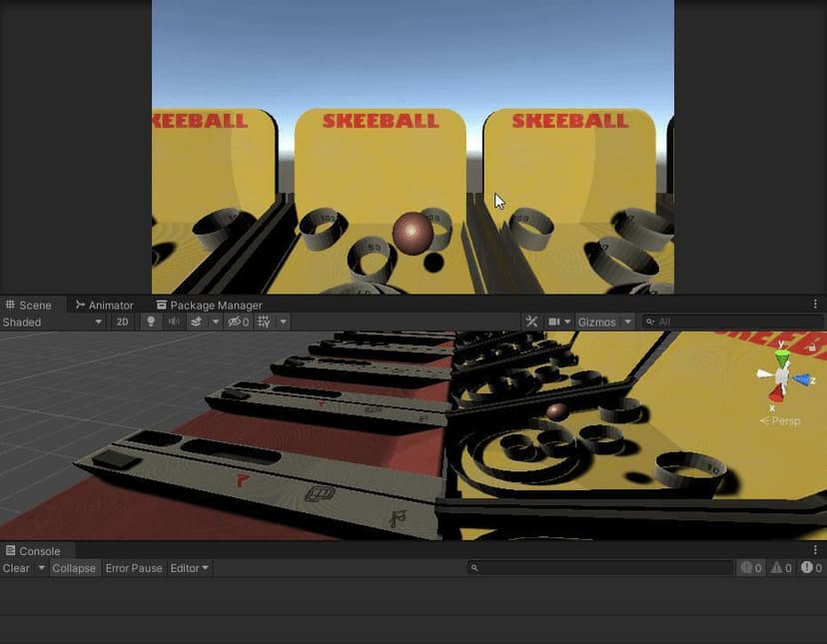Open the Package Manager tab
Screen dimensions: 827x644
[x=209, y=305]
